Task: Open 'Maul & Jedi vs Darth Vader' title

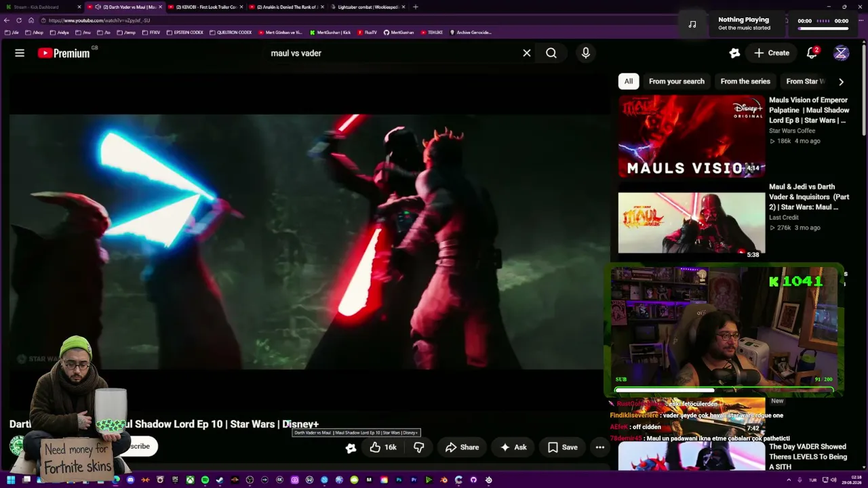Action: point(809,197)
